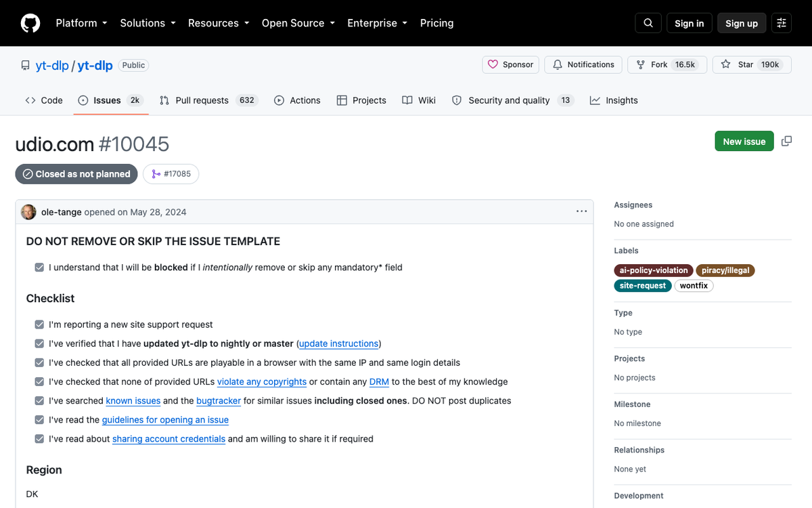The height and width of the screenshot is (508, 812).
Task: Click the 632 counter on Pull requests
Action: (x=247, y=100)
